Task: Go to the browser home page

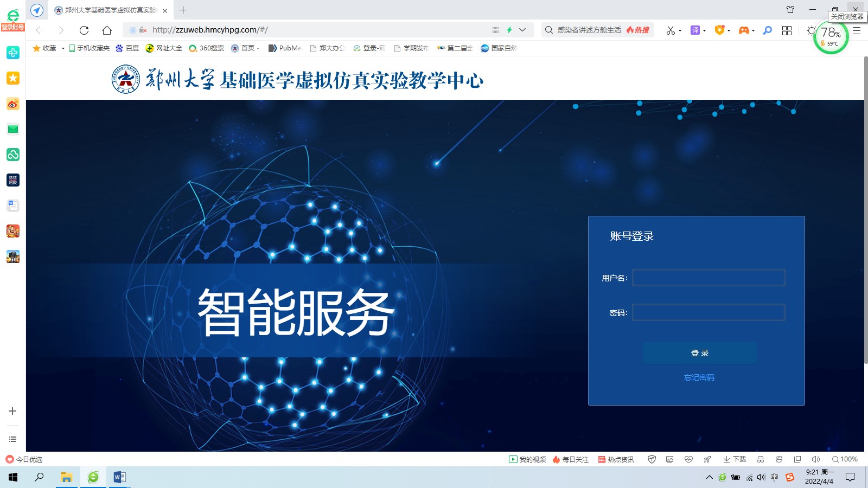Action: 107,30
